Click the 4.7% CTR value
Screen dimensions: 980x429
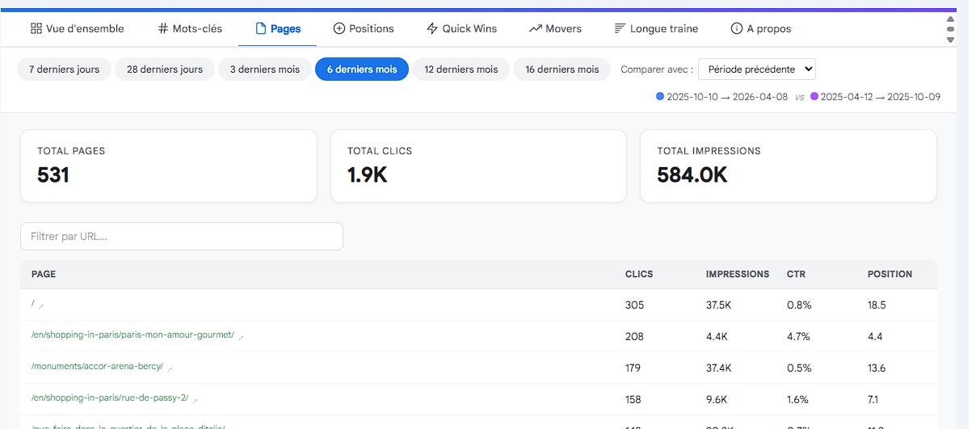(x=799, y=336)
